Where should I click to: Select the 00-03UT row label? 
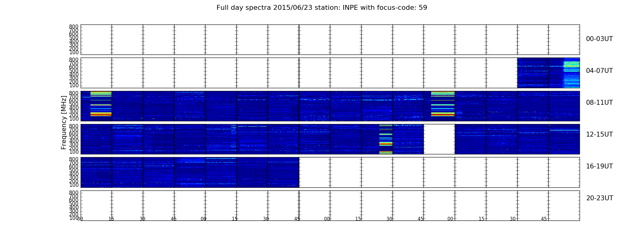(599, 39)
